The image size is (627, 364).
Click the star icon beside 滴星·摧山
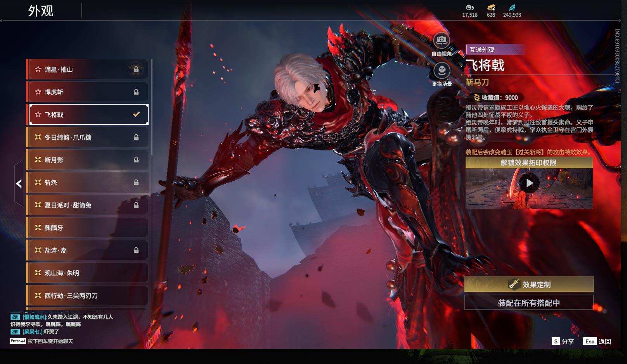(x=38, y=69)
